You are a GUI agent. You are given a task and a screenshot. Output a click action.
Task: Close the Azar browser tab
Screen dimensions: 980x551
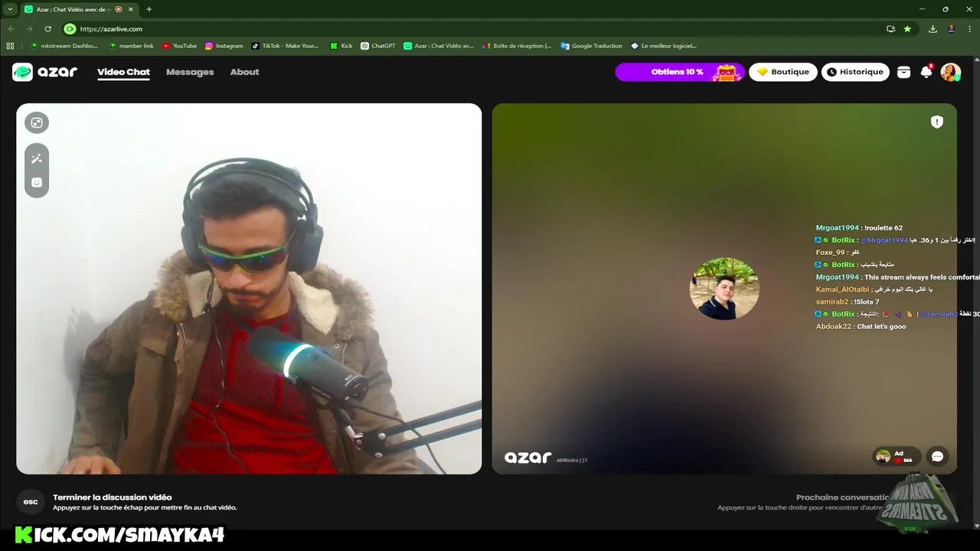coord(131,9)
